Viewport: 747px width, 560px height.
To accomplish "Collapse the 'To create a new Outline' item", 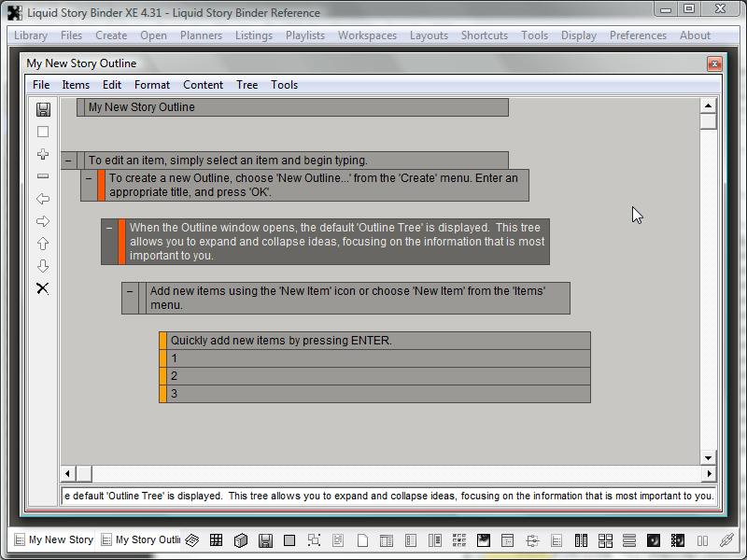I will pyautogui.click(x=89, y=178).
